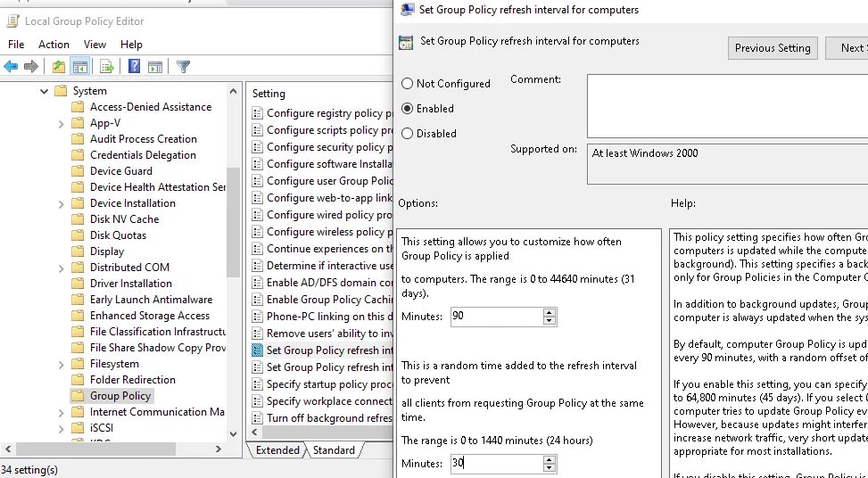Toggle the Show/Hide Action Pane icon
The width and height of the screenshot is (868, 478).
pyautogui.click(x=155, y=67)
